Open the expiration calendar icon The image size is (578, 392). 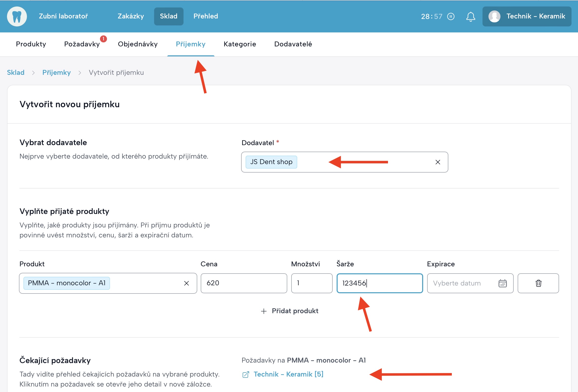click(502, 283)
